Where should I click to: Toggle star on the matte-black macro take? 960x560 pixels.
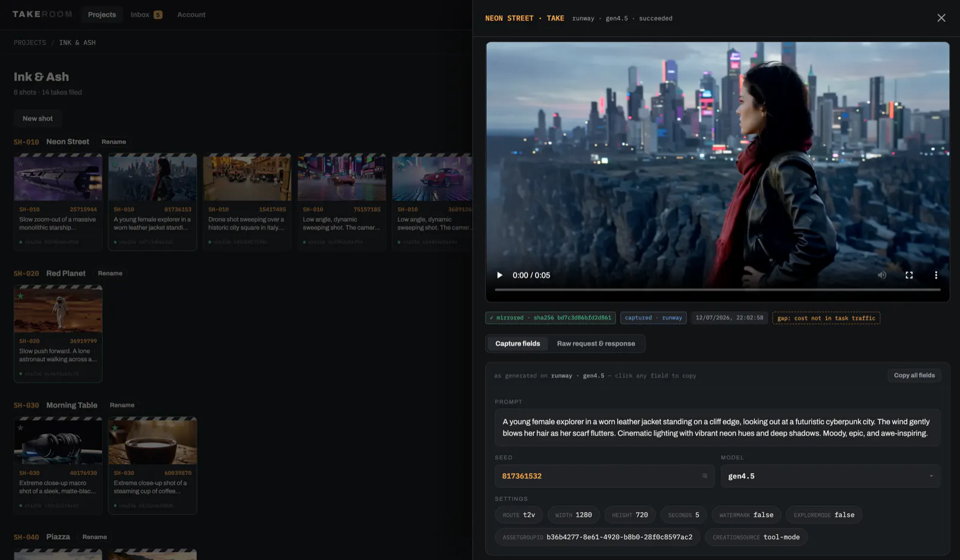[x=21, y=427]
